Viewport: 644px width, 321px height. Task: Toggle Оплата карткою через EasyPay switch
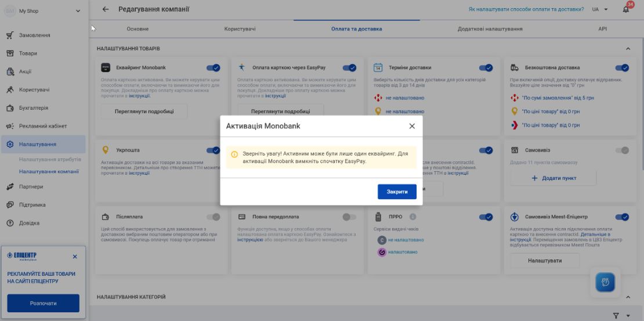[349, 68]
